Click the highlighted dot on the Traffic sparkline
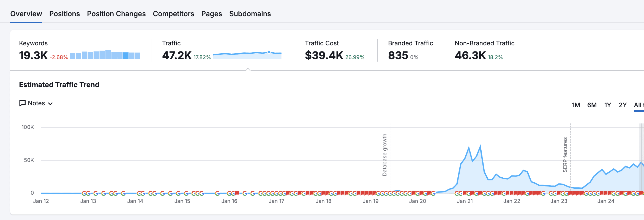This screenshot has height=220, width=644. click(269, 52)
